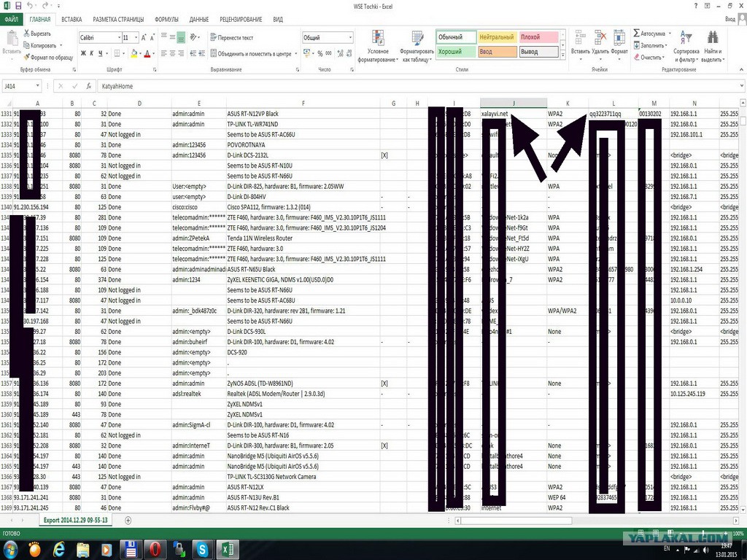
Task: Apply the Хороший cell style
Action: (x=456, y=52)
